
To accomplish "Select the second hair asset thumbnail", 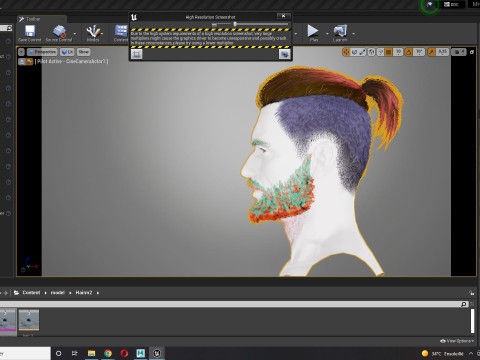I will [29, 320].
